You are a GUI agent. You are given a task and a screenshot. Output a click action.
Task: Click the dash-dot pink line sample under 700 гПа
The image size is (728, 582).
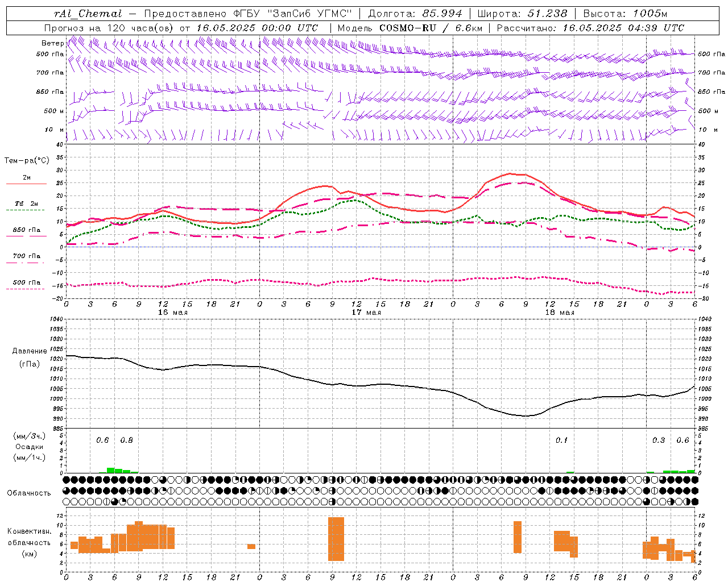pyautogui.click(x=26, y=263)
